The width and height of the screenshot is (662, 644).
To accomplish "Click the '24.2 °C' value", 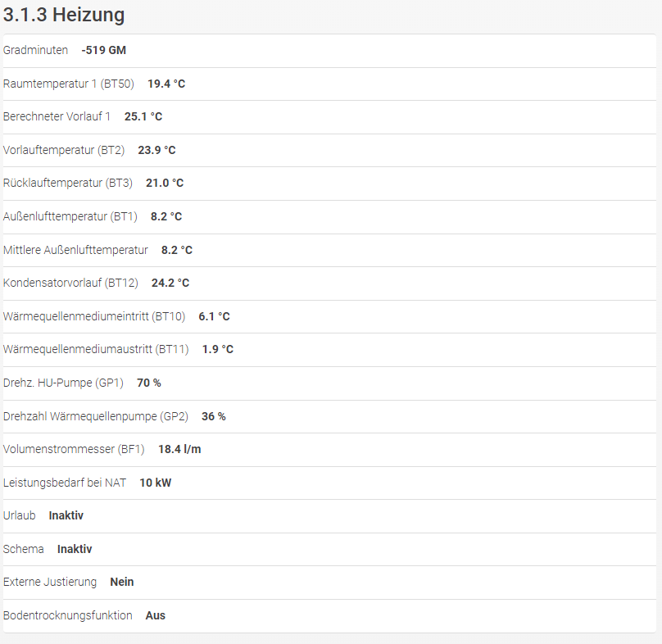I will (170, 283).
